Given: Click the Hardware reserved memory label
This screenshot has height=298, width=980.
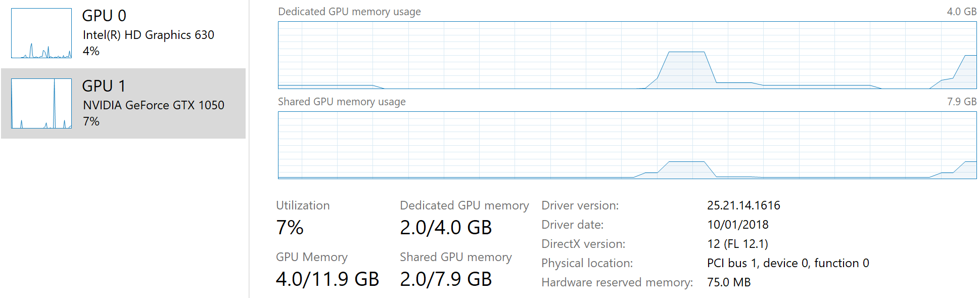Looking at the screenshot, I should pyautogui.click(x=617, y=282).
